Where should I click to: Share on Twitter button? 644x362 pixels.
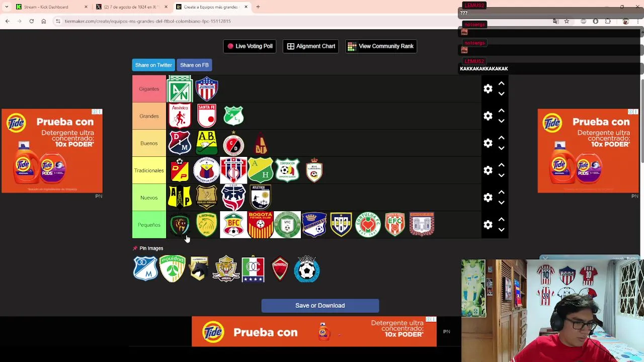point(153,65)
